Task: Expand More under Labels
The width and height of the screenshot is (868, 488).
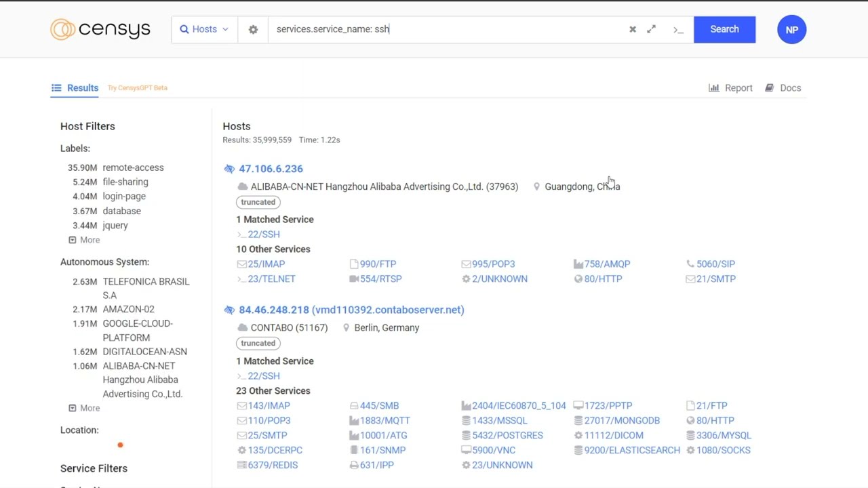Action: (x=84, y=240)
